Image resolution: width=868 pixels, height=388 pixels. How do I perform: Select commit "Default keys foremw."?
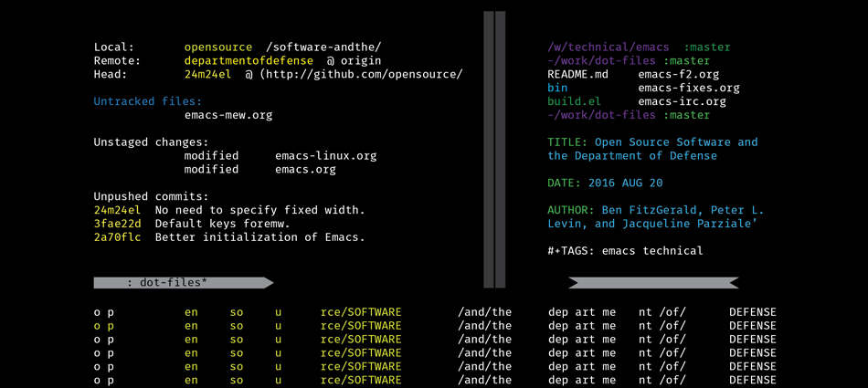[x=223, y=225]
